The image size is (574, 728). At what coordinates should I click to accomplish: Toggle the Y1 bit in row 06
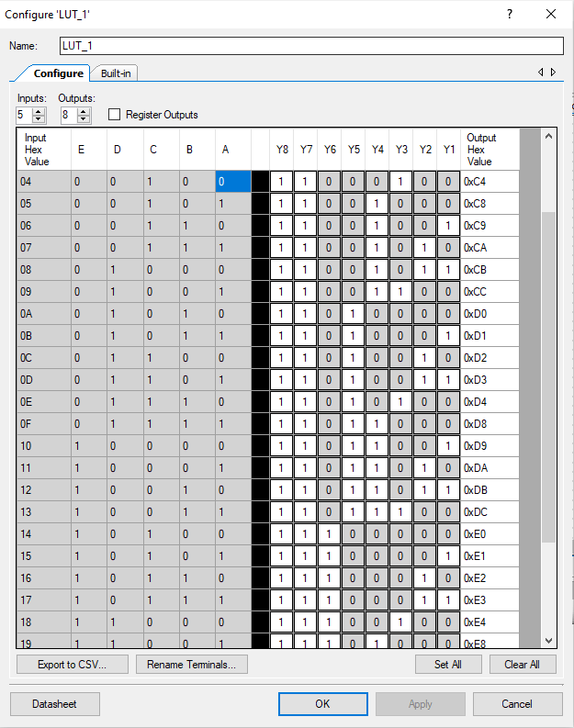(448, 226)
